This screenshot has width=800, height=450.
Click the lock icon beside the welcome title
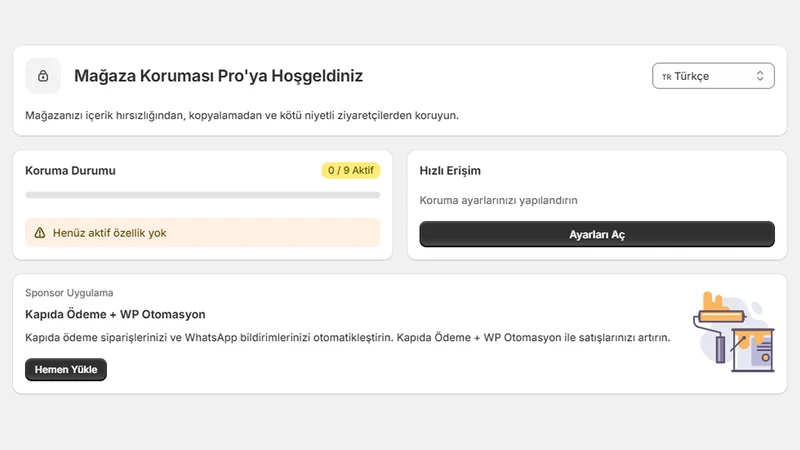tap(43, 76)
